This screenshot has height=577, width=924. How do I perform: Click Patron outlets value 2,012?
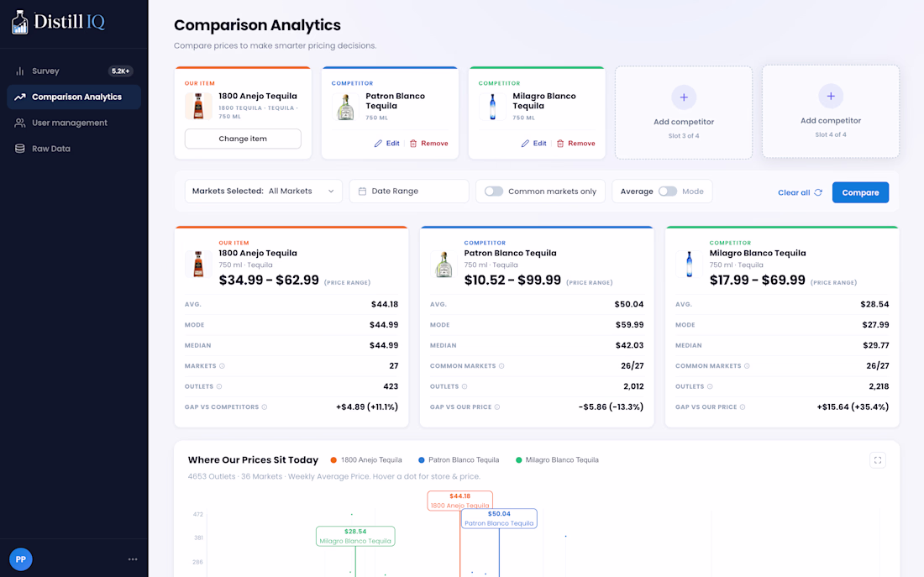click(x=633, y=386)
